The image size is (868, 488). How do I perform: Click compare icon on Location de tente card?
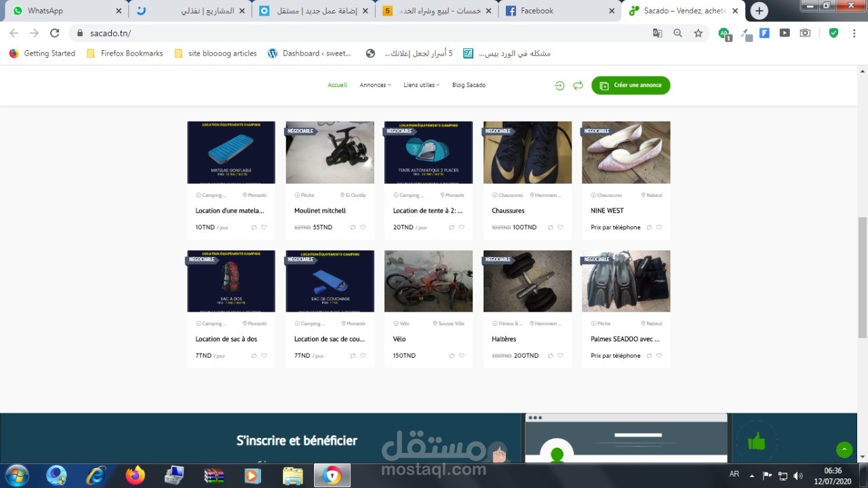pos(452,227)
